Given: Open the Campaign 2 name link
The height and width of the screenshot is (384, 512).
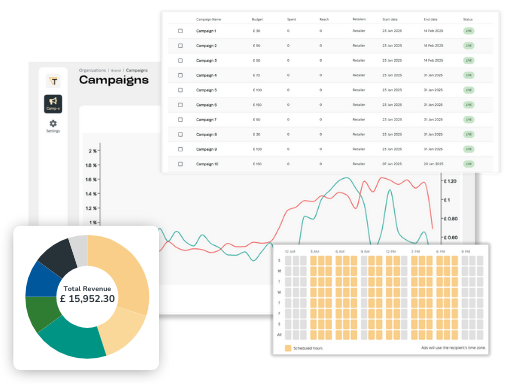Looking at the screenshot, I should click(206, 46).
